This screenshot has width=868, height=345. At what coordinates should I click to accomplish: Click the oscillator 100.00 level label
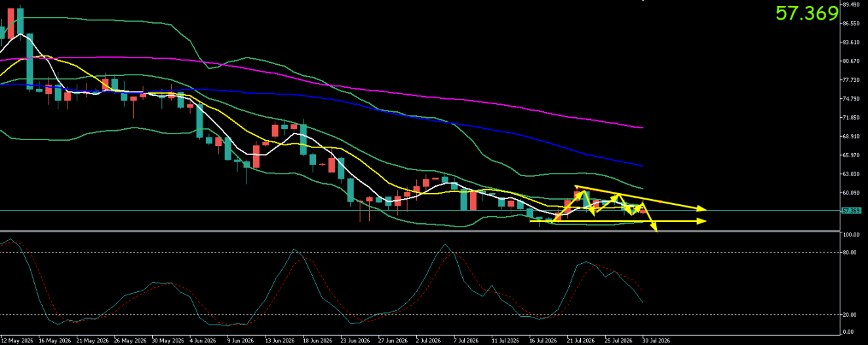pos(852,234)
